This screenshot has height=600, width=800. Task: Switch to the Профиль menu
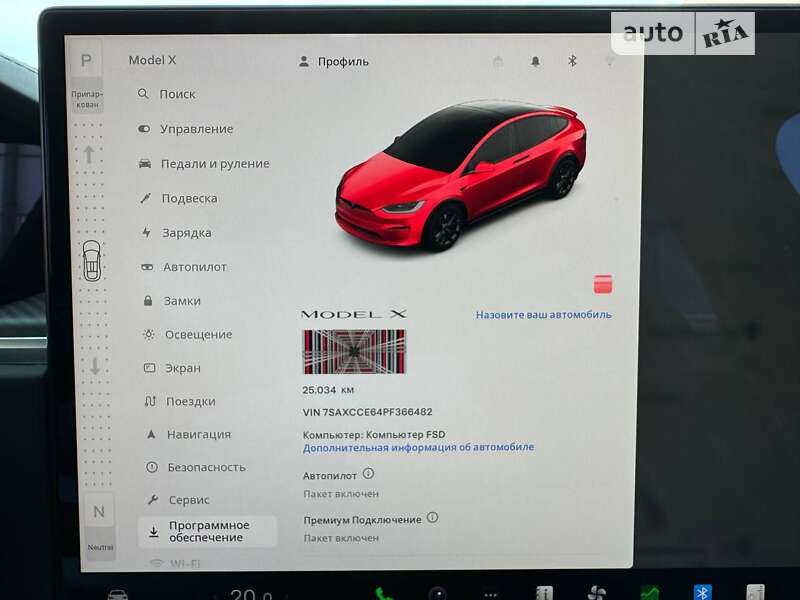tap(335, 61)
